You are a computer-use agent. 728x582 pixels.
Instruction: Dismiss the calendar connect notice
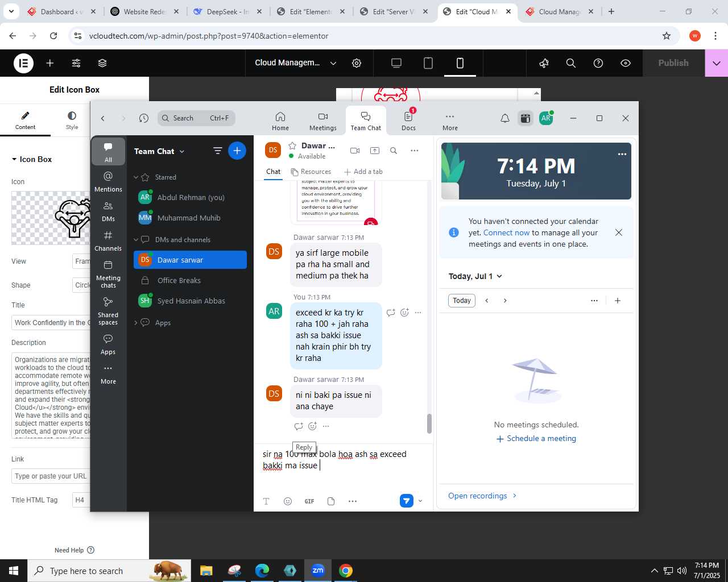point(619,232)
